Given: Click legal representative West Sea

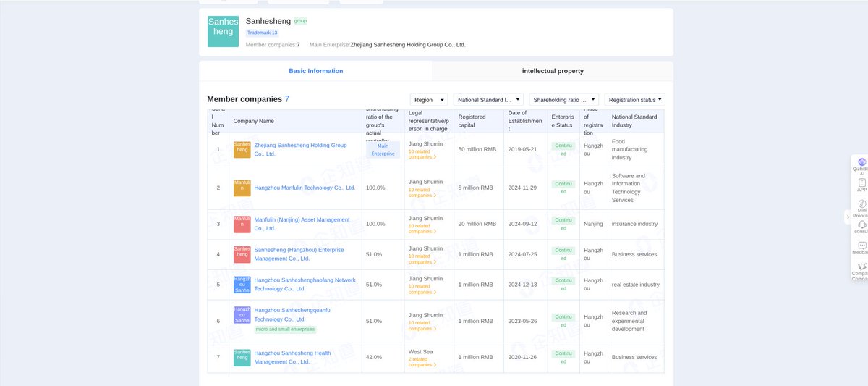Looking at the screenshot, I should (421, 351).
